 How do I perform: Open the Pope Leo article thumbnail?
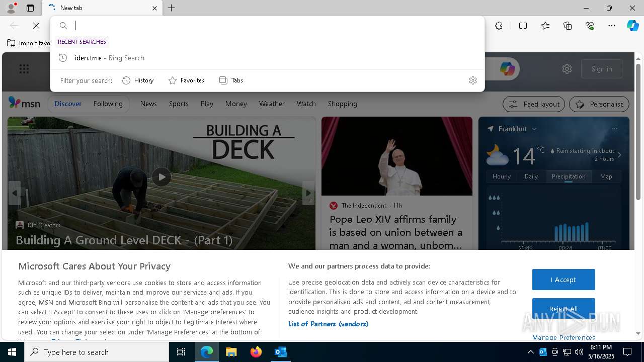(x=397, y=156)
